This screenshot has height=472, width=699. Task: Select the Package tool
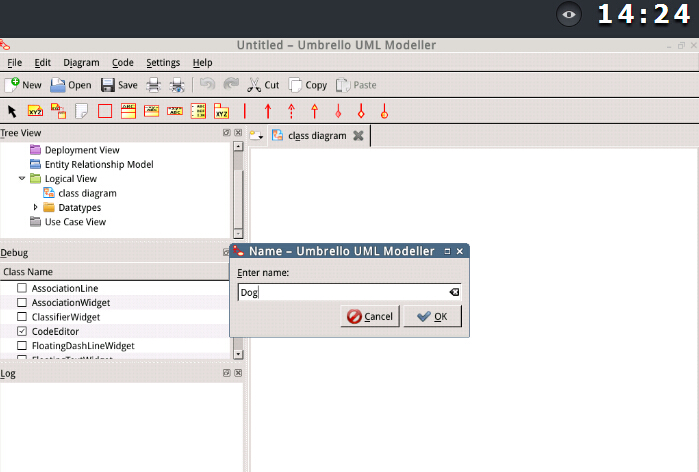[x=222, y=111]
